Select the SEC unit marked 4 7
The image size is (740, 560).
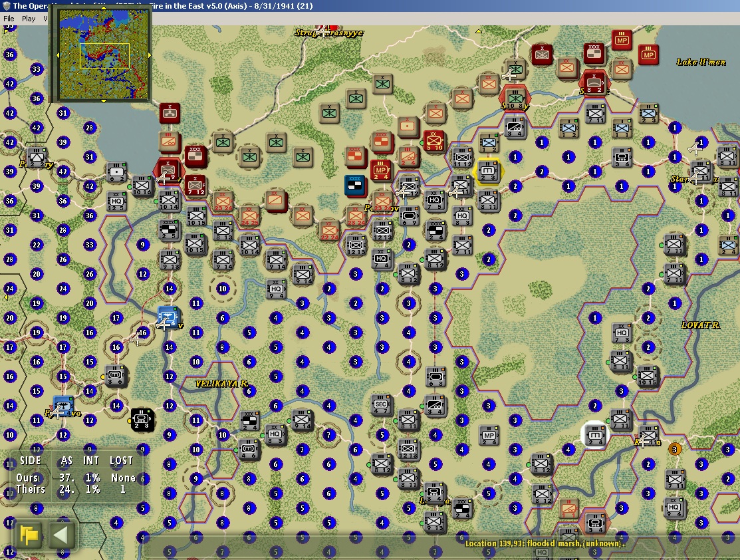(381, 405)
